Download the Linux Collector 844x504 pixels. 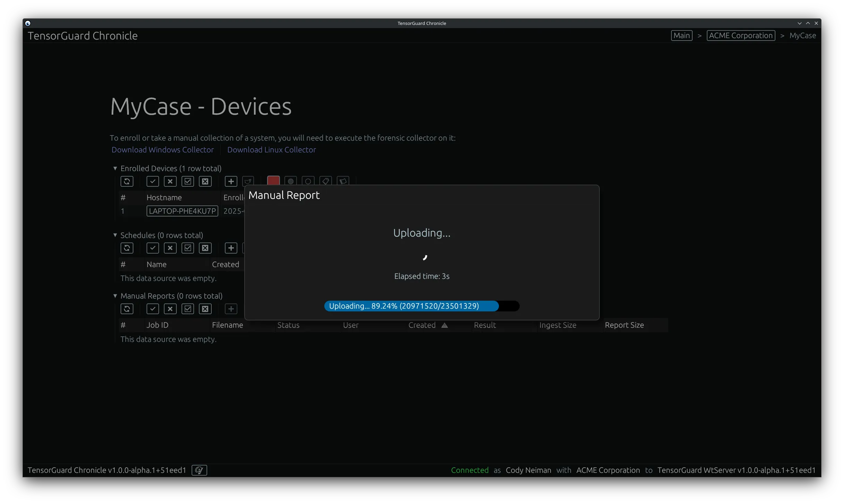tap(272, 150)
